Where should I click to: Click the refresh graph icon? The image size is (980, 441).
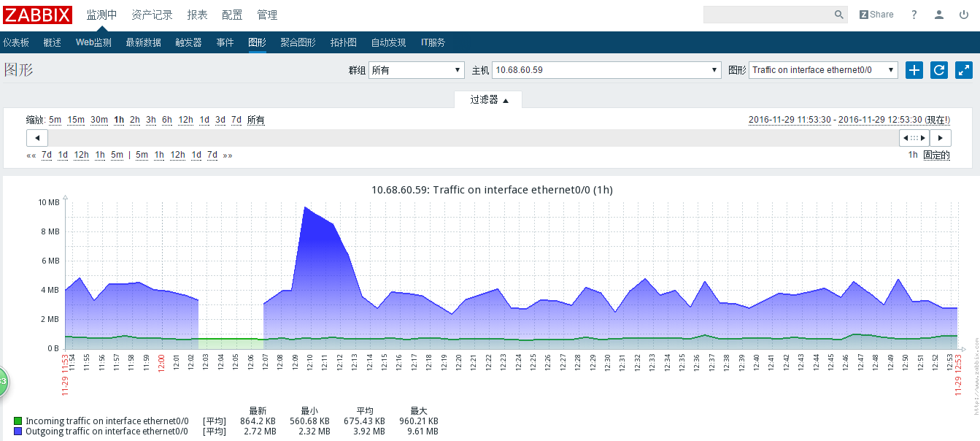939,70
